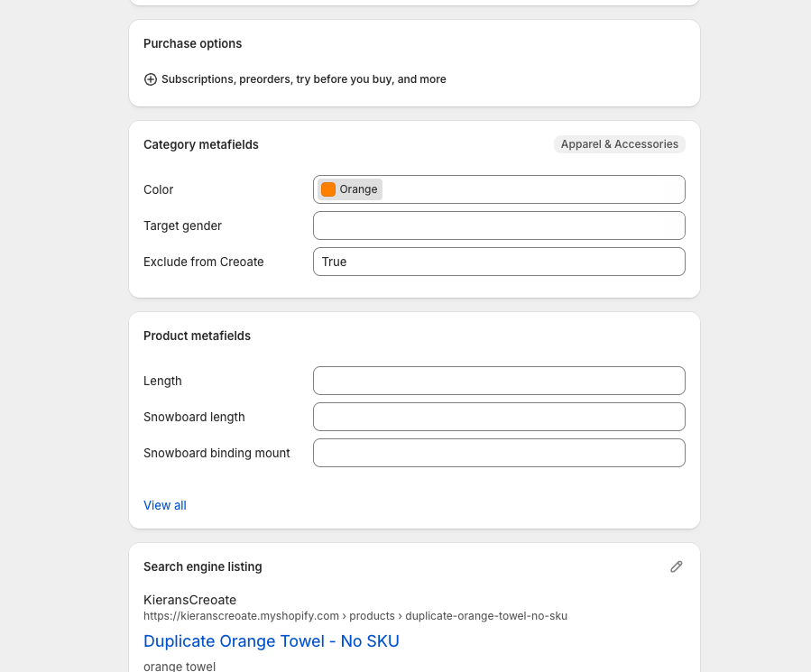Open the View all metafields link

[165, 505]
